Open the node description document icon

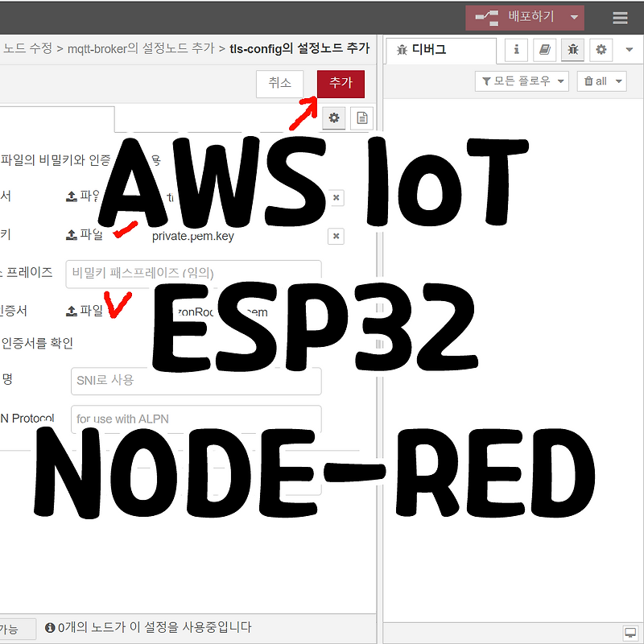click(361, 118)
